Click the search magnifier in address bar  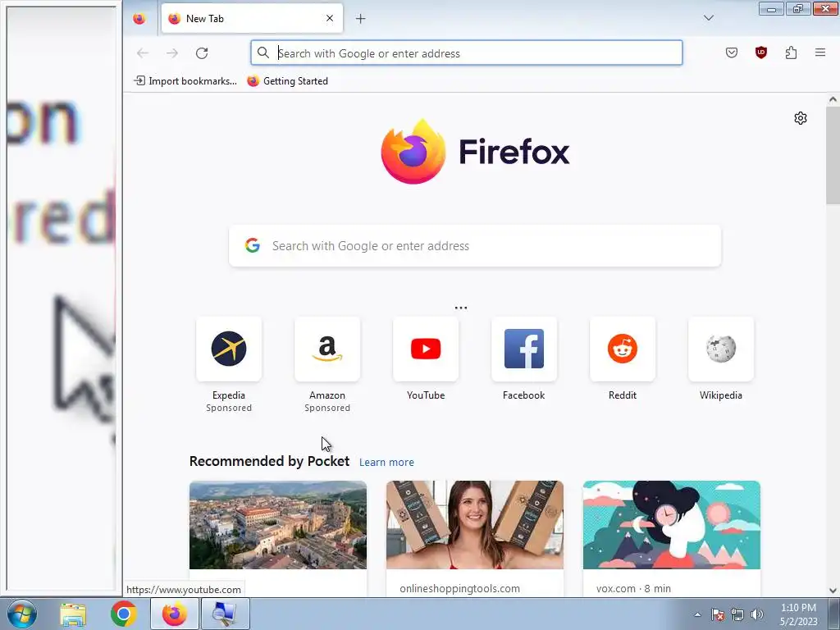(263, 52)
